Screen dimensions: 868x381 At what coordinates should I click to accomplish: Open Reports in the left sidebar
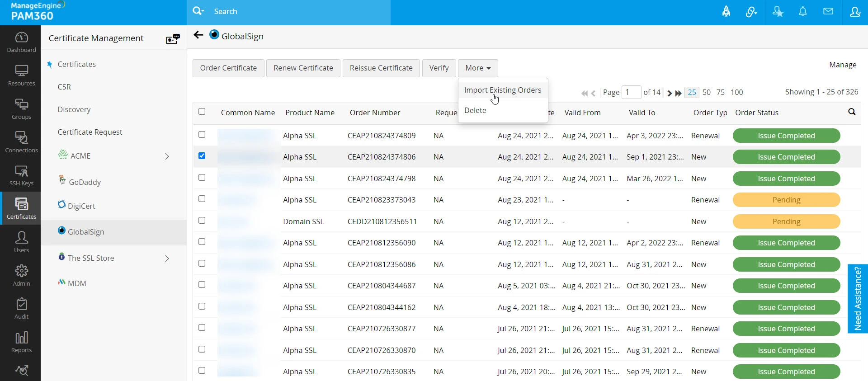tap(21, 342)
